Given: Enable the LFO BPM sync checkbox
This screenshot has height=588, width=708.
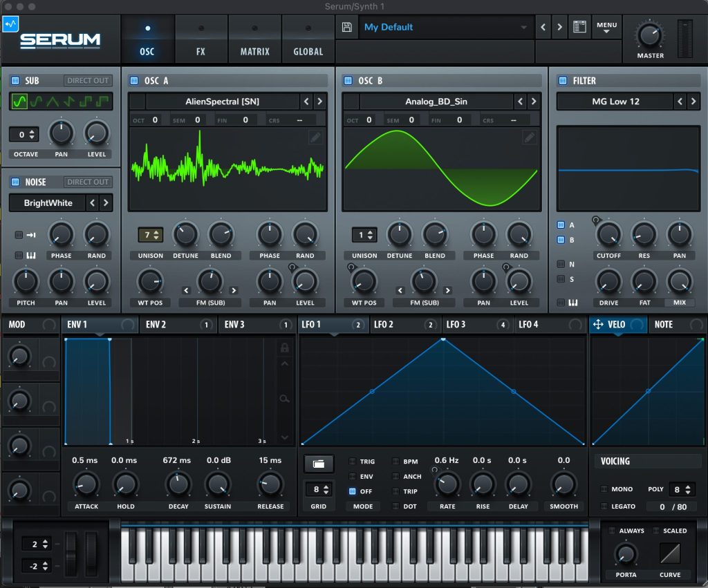Looking at the screenshot, I should (x=395, y=461).
